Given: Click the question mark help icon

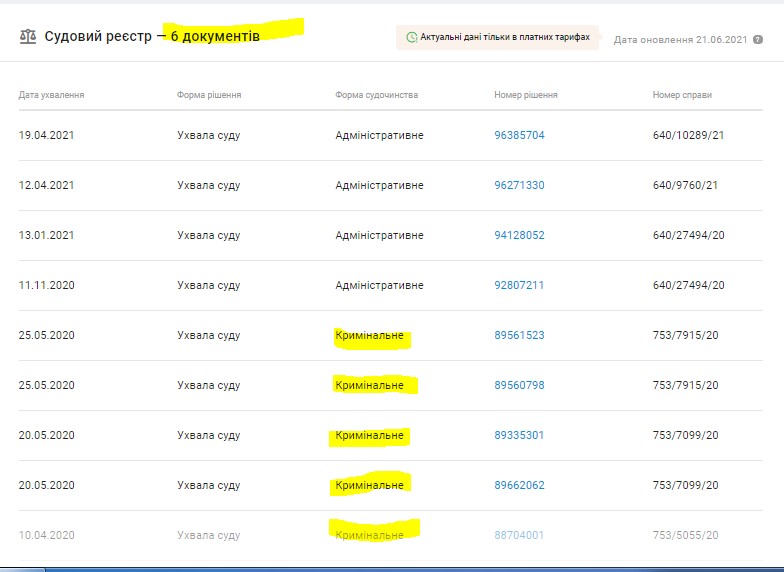Looking at the screenshot, I should point(758,40).
